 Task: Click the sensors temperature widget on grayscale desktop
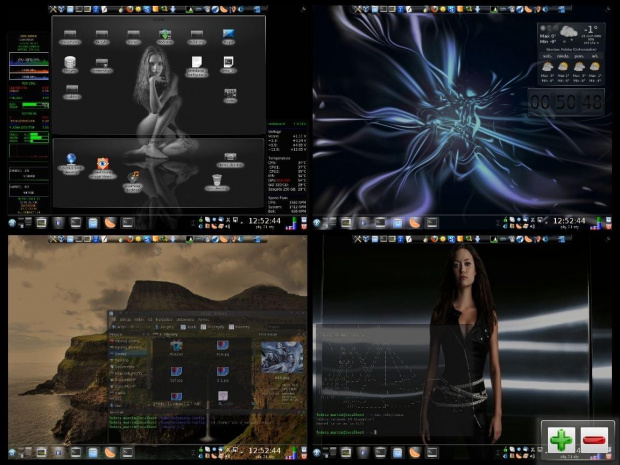[x=287, y=168]
